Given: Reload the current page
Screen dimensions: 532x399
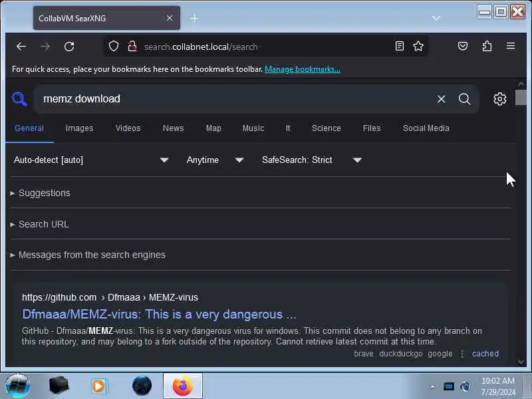Looking at the screenshot, I should [69, 47].
